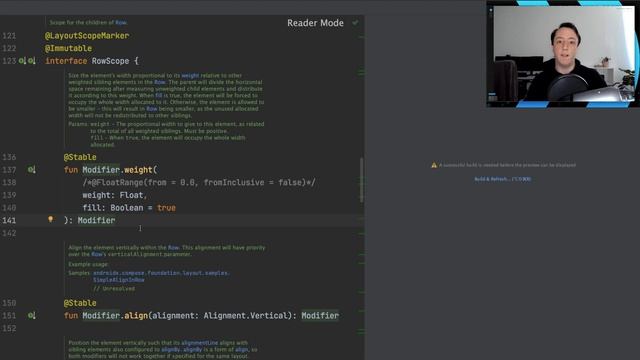
Task: Click the 'true' default value on line 140
Action: click(166, 208)
